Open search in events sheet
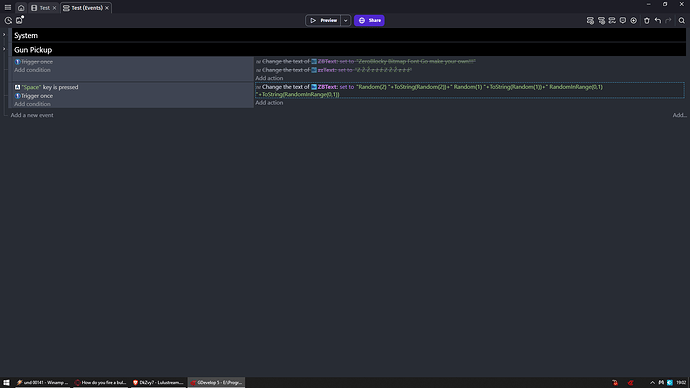The width and height of the screenshot is (690, 388). click(682, 21)
